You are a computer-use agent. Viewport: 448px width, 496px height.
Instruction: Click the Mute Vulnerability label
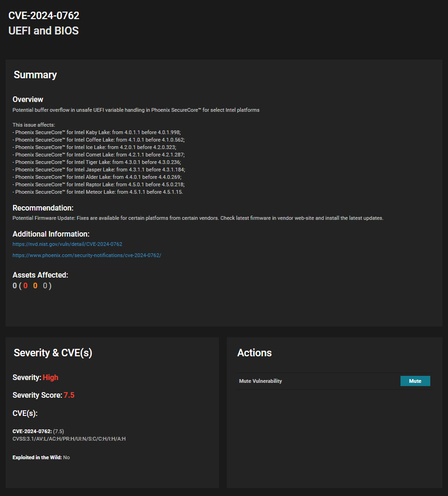coord(260,381)
